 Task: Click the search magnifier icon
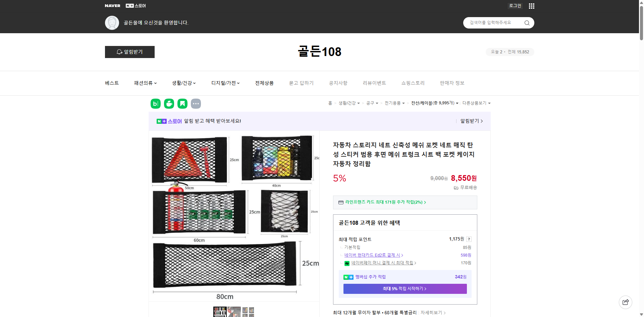pyautogui.click(x=527, y=23)
